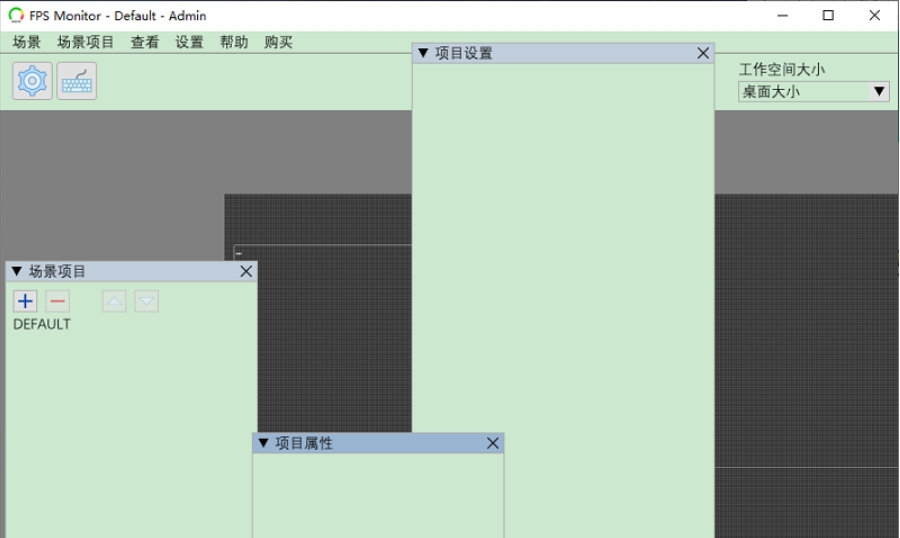Viewport: 900px width, 538px height.
Task: Open the 设置 menu
Action: pyautogui.click(x=189, y=42)
